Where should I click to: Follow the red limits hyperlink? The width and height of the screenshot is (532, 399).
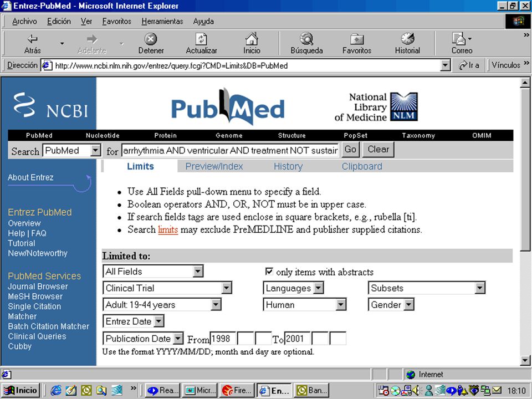[x=168, y=229]
